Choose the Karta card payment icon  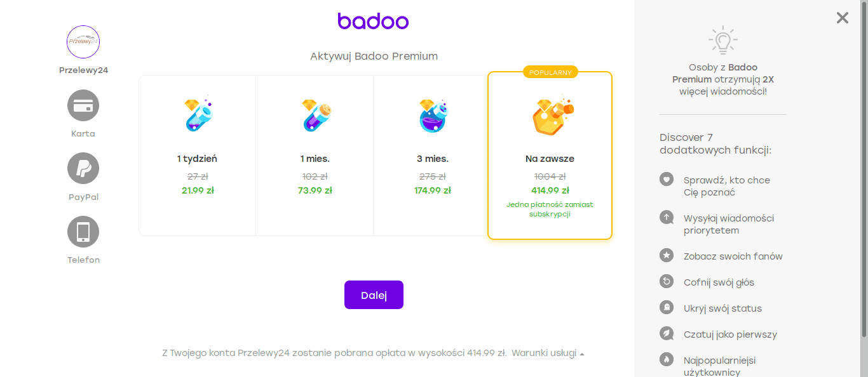[x=83, y=105]
